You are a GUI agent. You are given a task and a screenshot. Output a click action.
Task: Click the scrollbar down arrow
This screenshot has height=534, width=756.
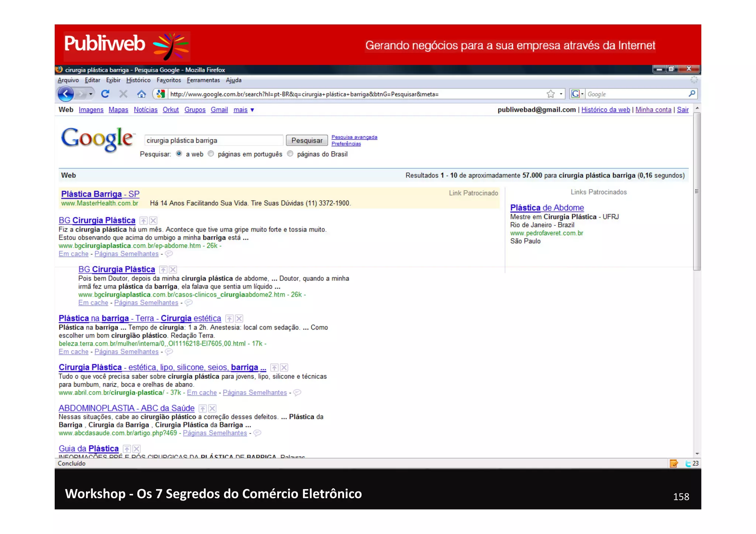click(697, 454)
